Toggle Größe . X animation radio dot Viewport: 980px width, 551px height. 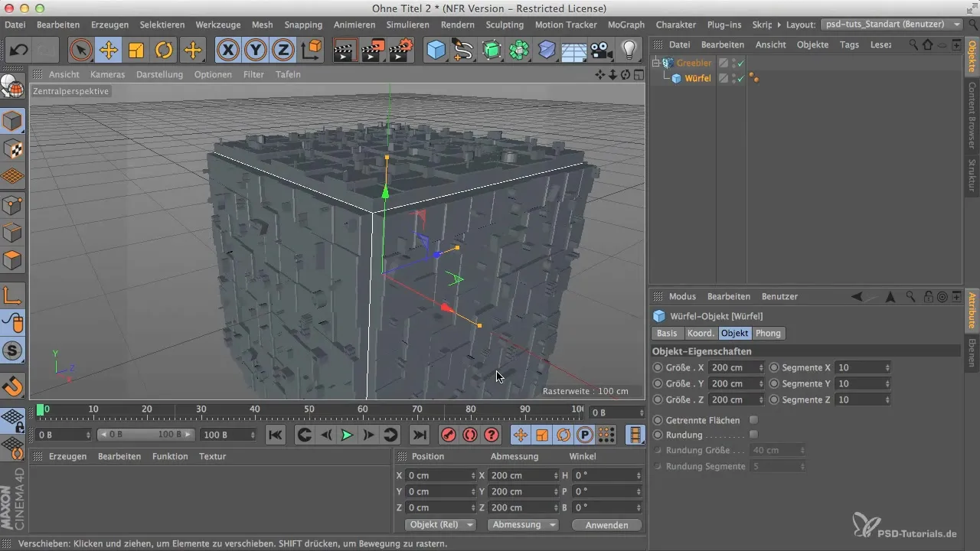[658, 367]
